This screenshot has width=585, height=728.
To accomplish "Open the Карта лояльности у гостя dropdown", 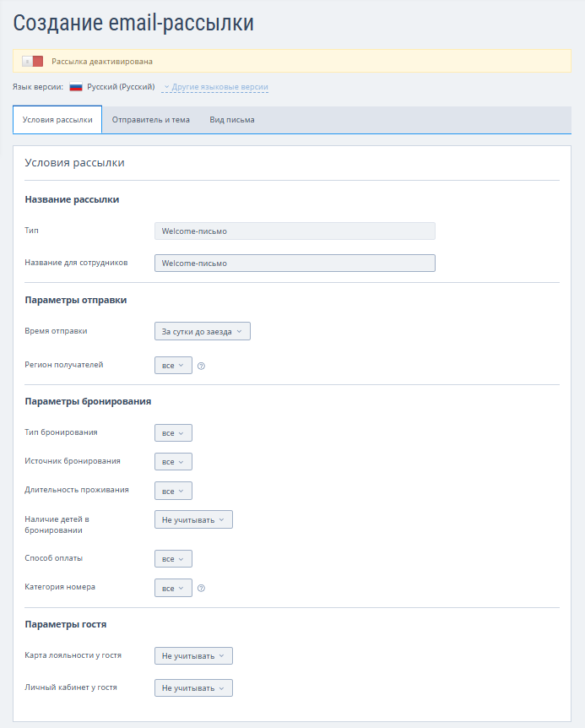I will tap(193, 656).
